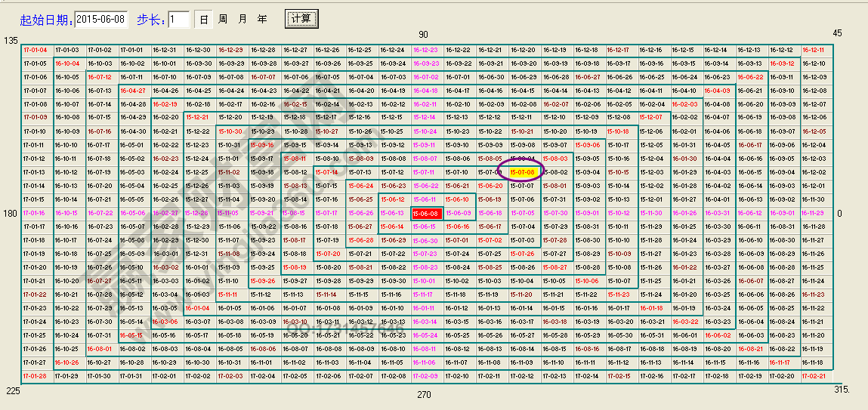This screenshot has width=868, height=410.
Task: Select the red center cell 15-06-08
Action: click(425, 213)
